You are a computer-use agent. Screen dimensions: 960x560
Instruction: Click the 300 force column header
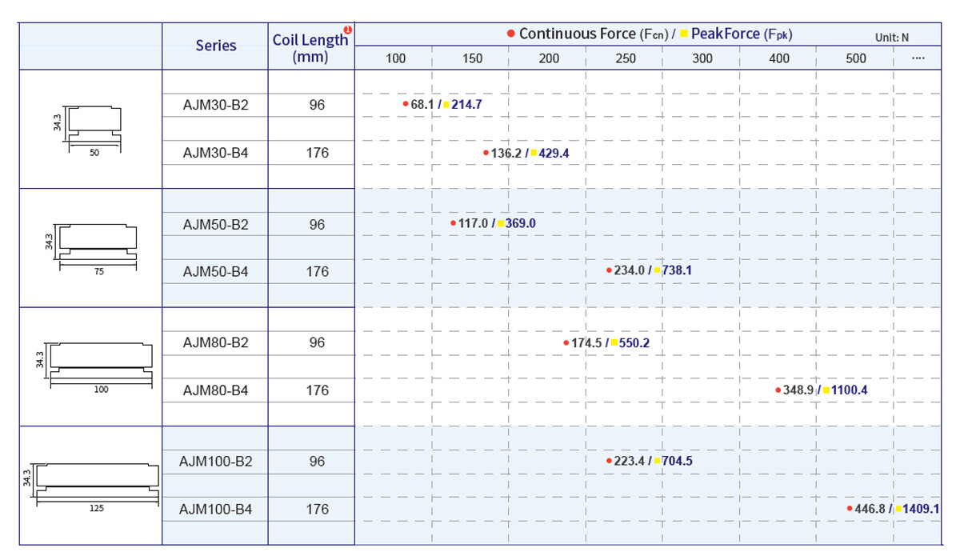tap(702, 58)
